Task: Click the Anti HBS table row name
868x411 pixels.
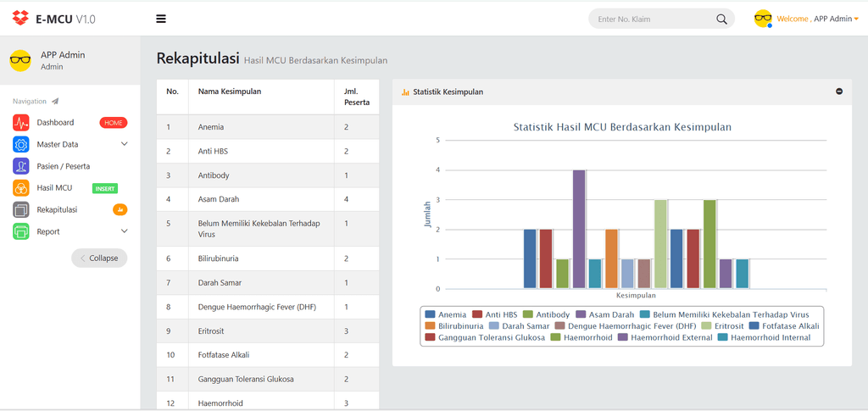Action: pos(213,151)
